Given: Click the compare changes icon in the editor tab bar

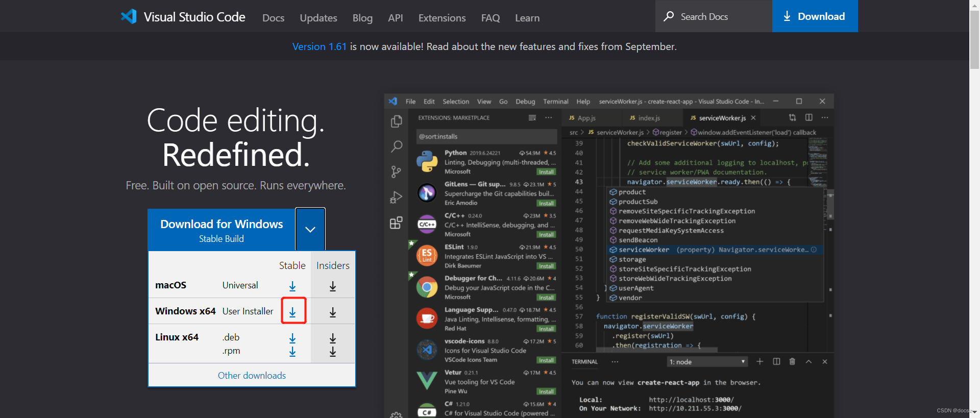Looking at the screenshot, I should pyautogui.click(x=792, y=117).
